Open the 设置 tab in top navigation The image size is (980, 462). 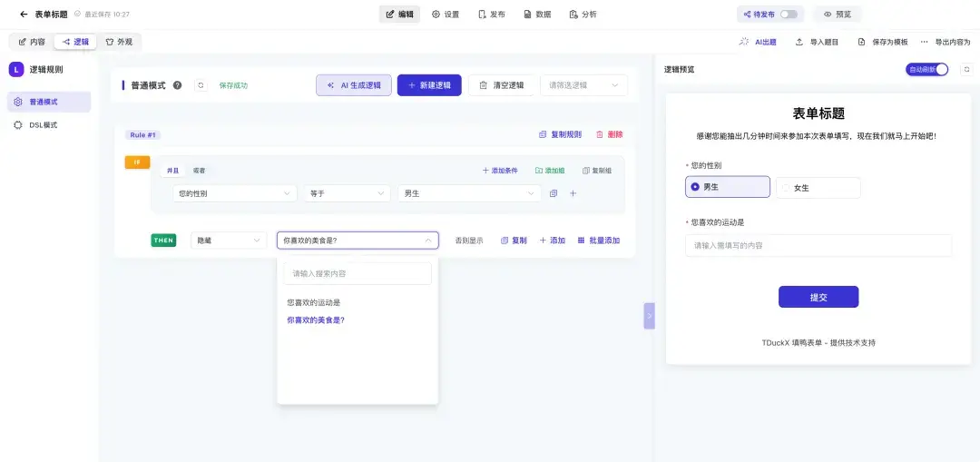pos(446,15)
